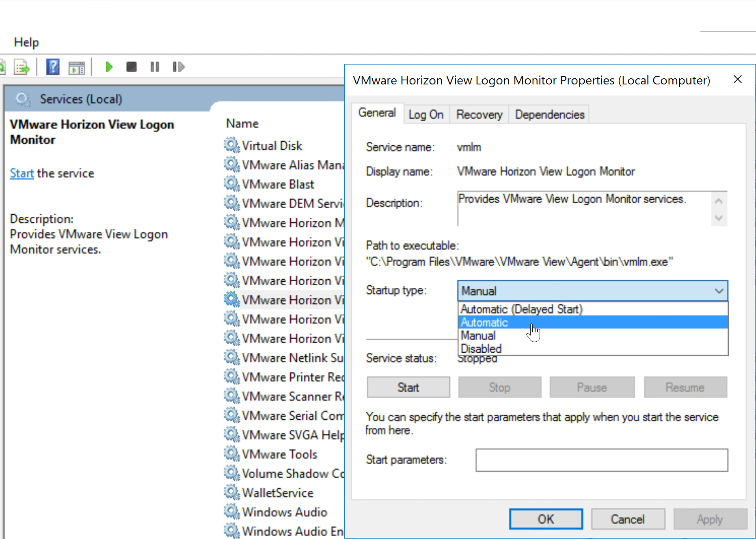Click gear icon beside VMware SVGA Helper
Screen dimensions: 756x539
click(232, 434)
